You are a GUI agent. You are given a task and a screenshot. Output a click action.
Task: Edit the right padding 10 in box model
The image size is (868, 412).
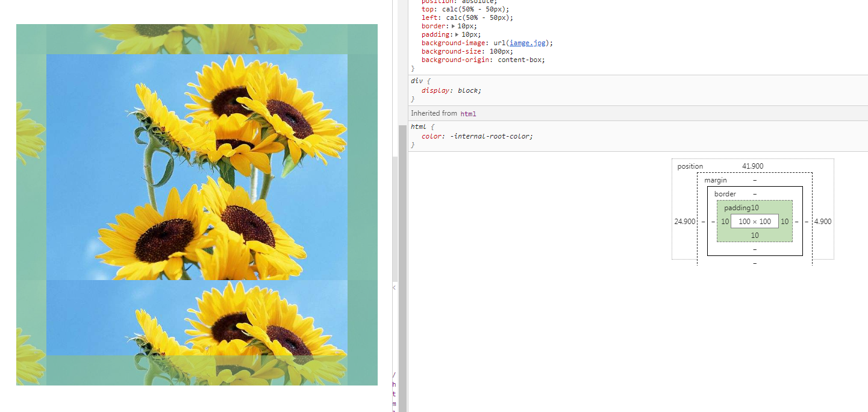pos(785,222)
